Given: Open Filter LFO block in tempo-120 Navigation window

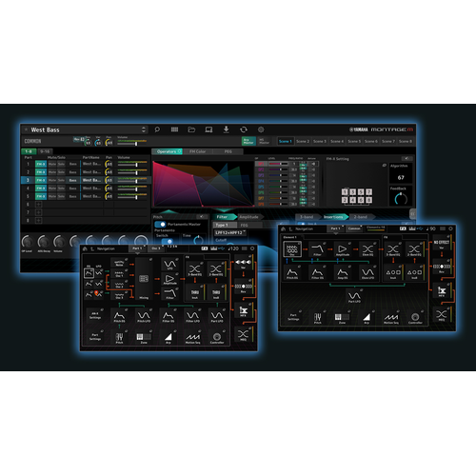Looking at the screenshot, I should 192,317.
